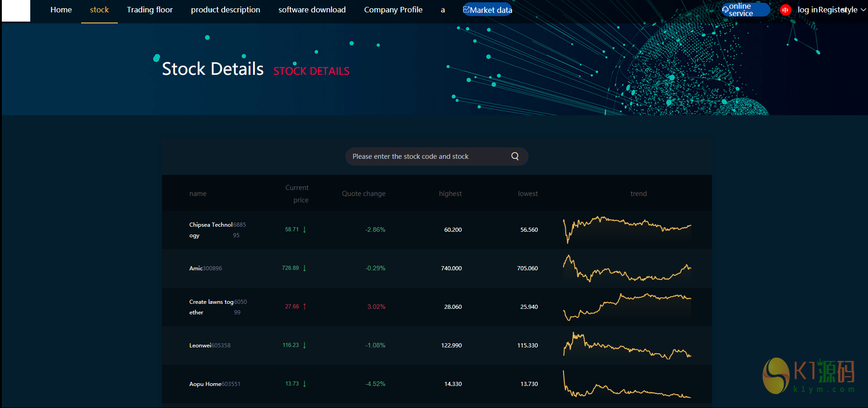Click the highest value 60.200

[453, 229]
